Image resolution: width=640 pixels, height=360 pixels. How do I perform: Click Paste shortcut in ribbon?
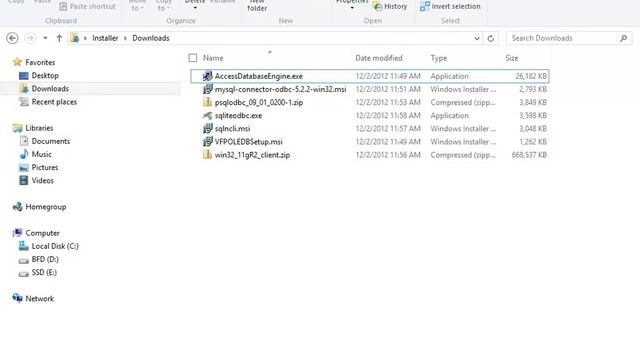[x=87, y=6]
